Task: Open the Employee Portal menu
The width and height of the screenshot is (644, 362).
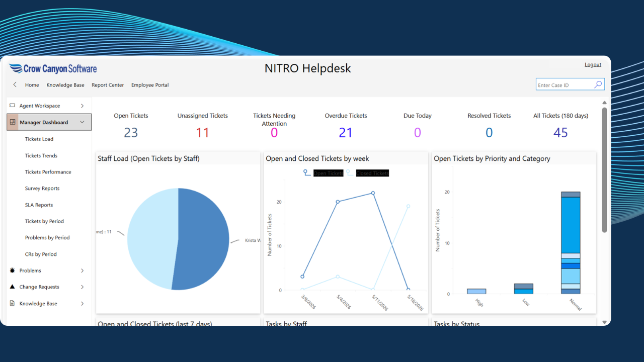Action: 150,85
